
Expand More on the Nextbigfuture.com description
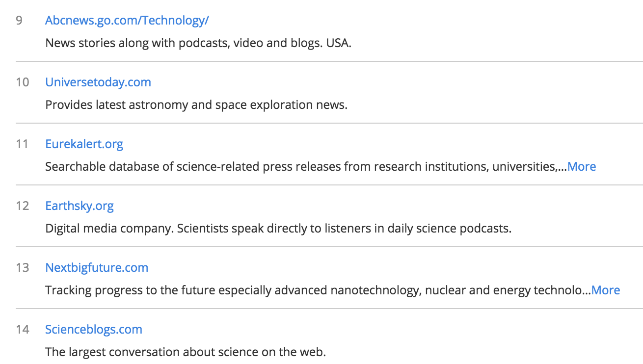coord(605,290)
